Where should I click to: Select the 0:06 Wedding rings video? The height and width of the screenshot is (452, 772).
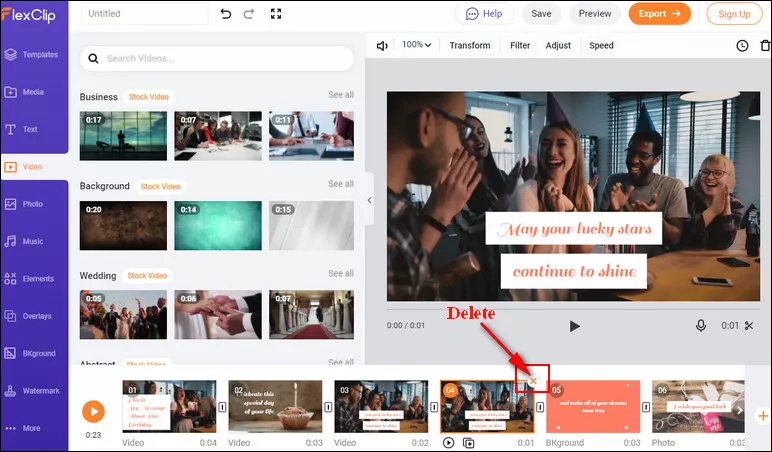coord(218,315)
